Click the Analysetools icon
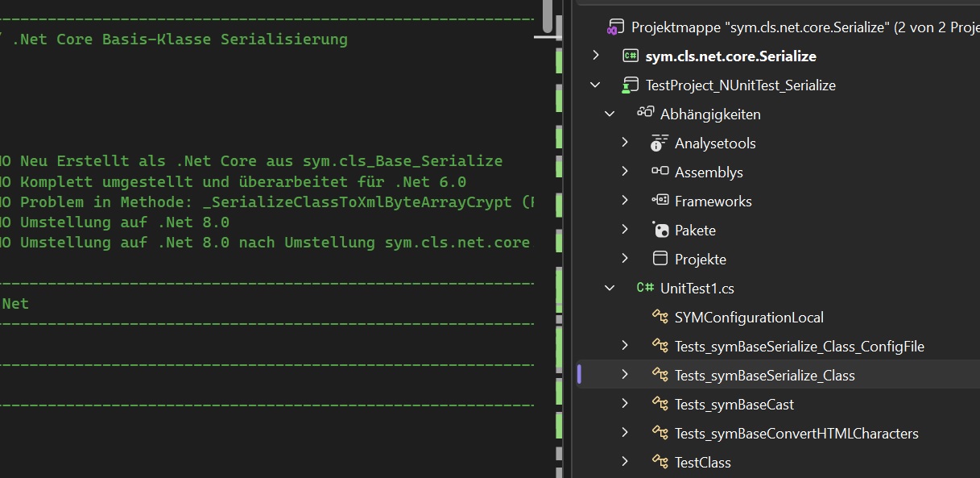The height and width of the screenshot is (478, 980). pyautogui.click(x=660, y=143)
